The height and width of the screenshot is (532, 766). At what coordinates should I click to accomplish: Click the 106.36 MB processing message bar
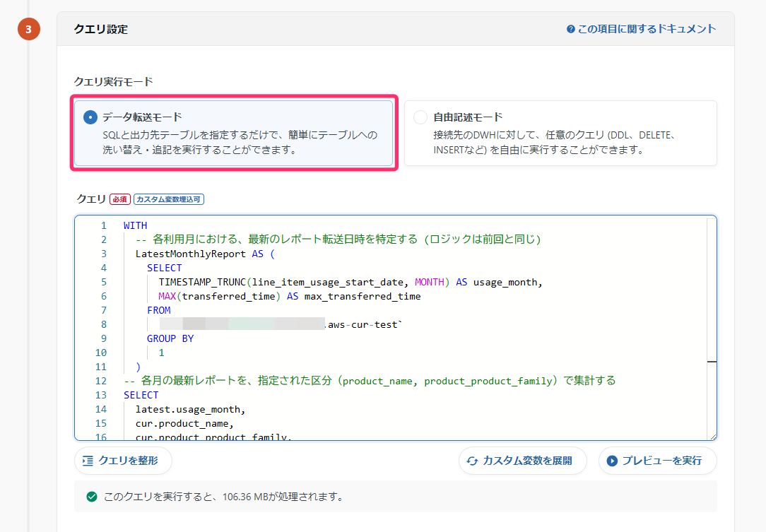pyautogui.click(x=396, y=496)
